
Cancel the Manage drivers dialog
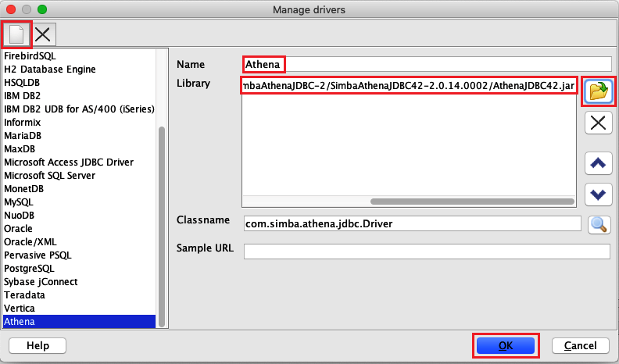[580, 345]
